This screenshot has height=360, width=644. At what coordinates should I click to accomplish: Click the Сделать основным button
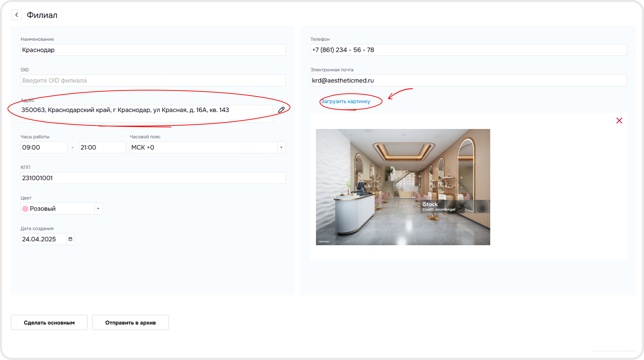(49, 323)
